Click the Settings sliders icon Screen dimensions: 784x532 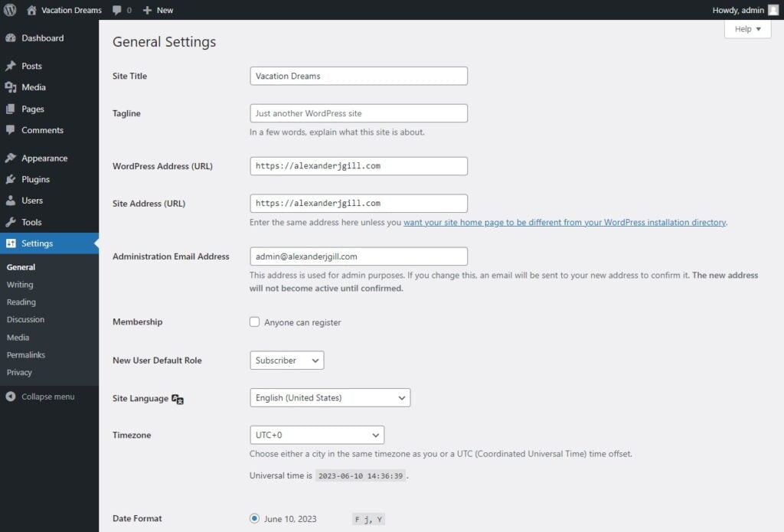[x=11, y=243]
